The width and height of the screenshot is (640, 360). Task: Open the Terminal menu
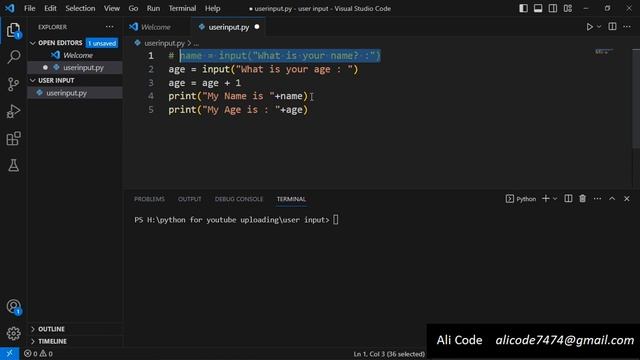pos(182,9)
